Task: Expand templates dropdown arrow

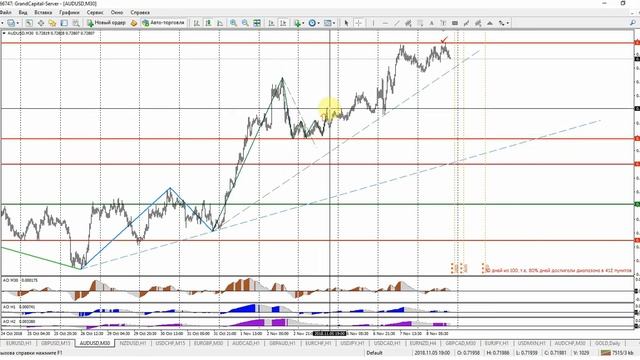Action: (x=334, y=23)
